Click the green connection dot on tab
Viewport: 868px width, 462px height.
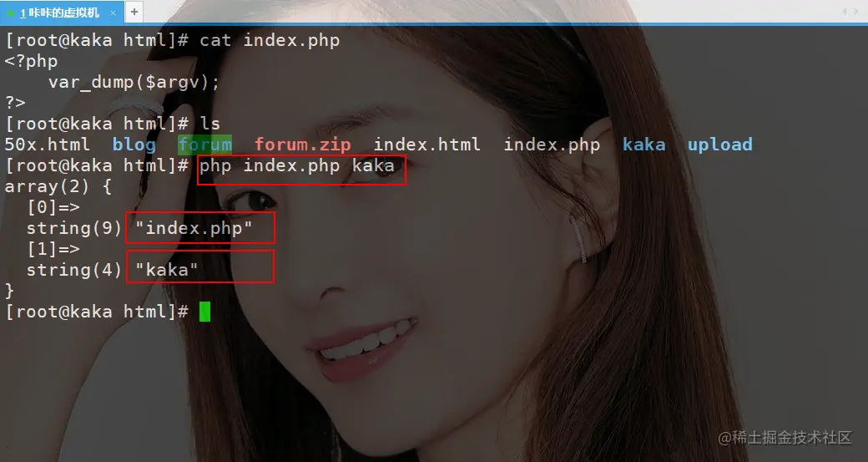[x=11, y=13]
